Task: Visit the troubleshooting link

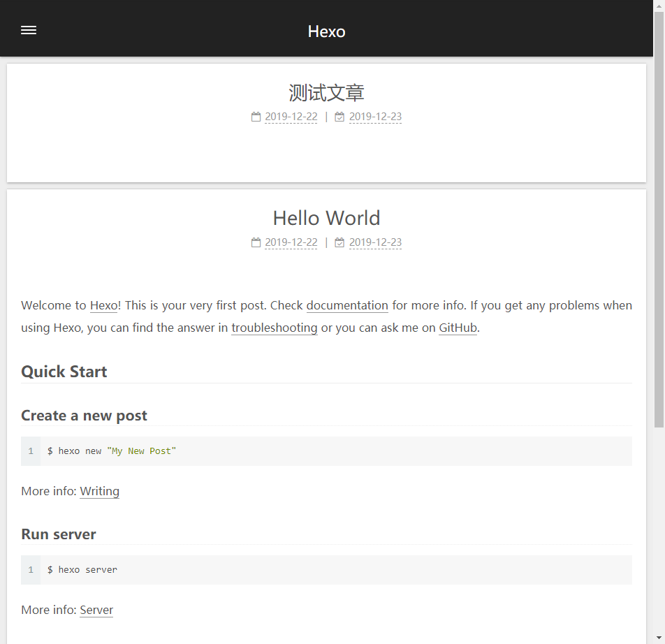Action: click(x=275, y=328)
